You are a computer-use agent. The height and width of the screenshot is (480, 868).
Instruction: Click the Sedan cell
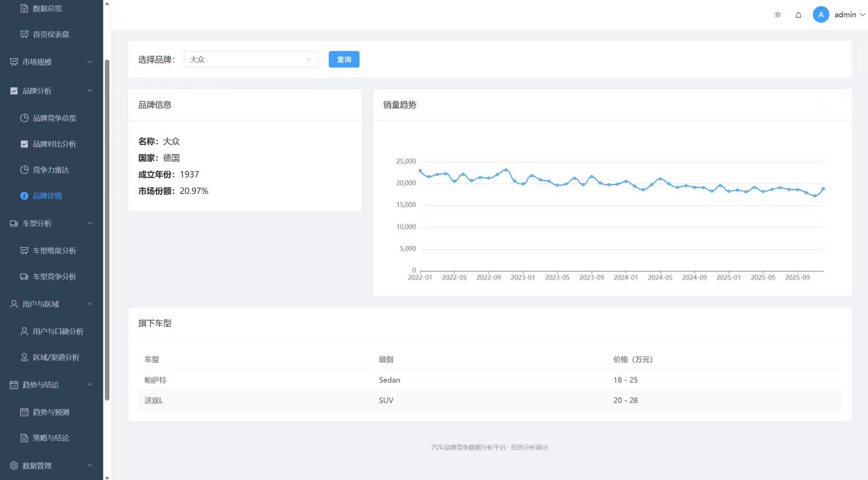pyautogui.click(x=389, y=380)
